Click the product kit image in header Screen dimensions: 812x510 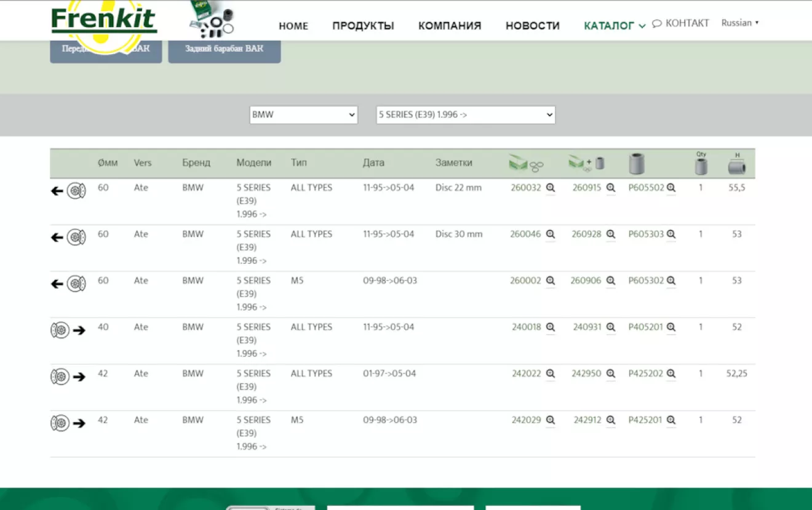[212, 20]
